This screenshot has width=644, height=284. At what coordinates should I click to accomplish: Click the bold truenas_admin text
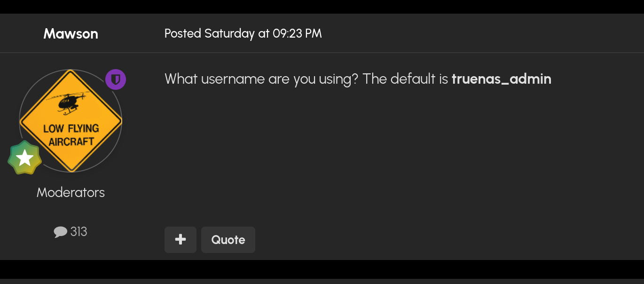tap(502, 79)
